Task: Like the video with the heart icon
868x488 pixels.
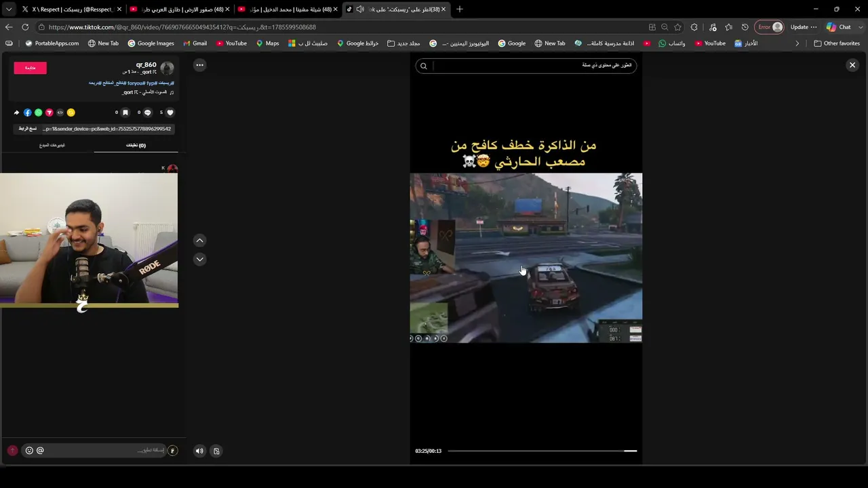Action: tap(170, 113)
